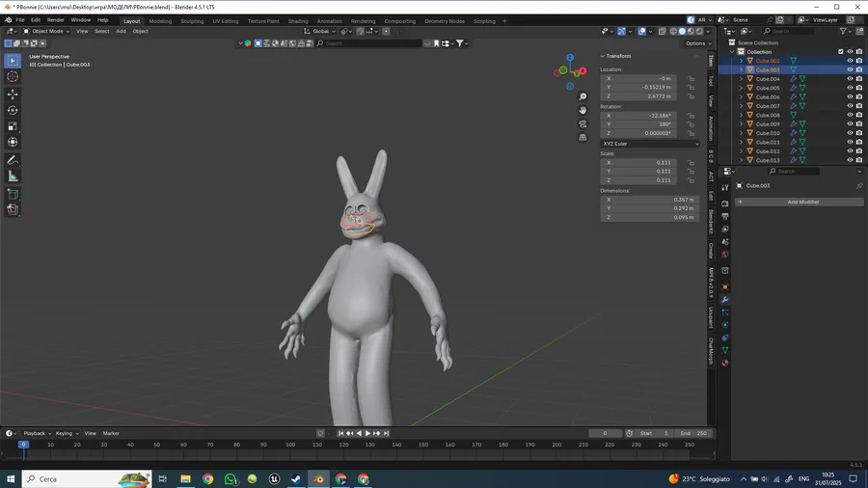Click the Add Modifier button
The image size is (868, 488).
pos(800,203)
